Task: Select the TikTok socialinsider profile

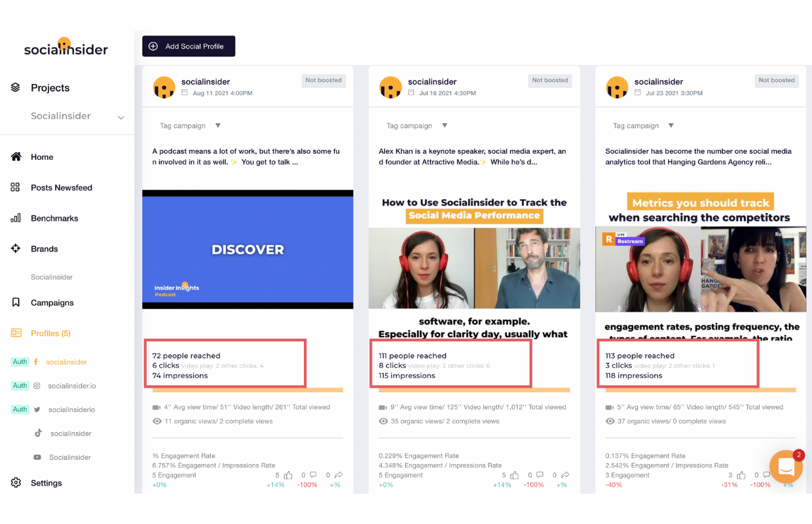Action: coord(71,434)
